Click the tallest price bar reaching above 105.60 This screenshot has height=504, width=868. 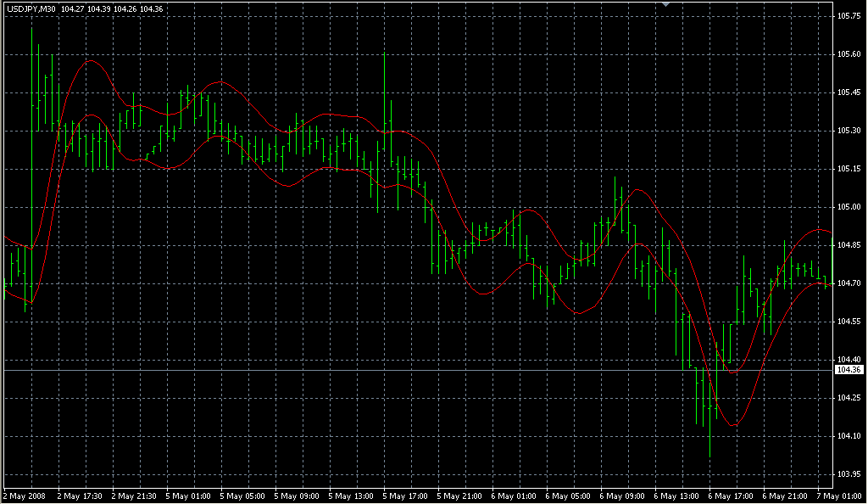(32, 68)
